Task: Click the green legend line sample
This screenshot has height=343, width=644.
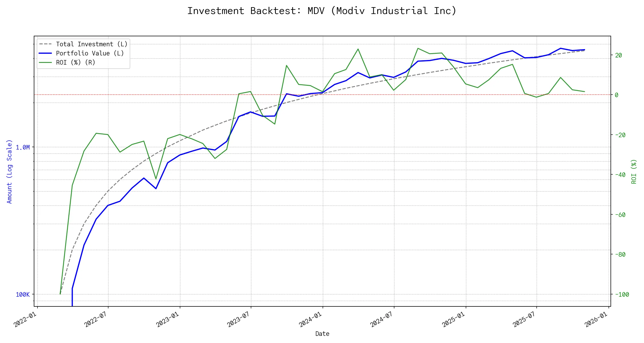Action: [46, 63]
